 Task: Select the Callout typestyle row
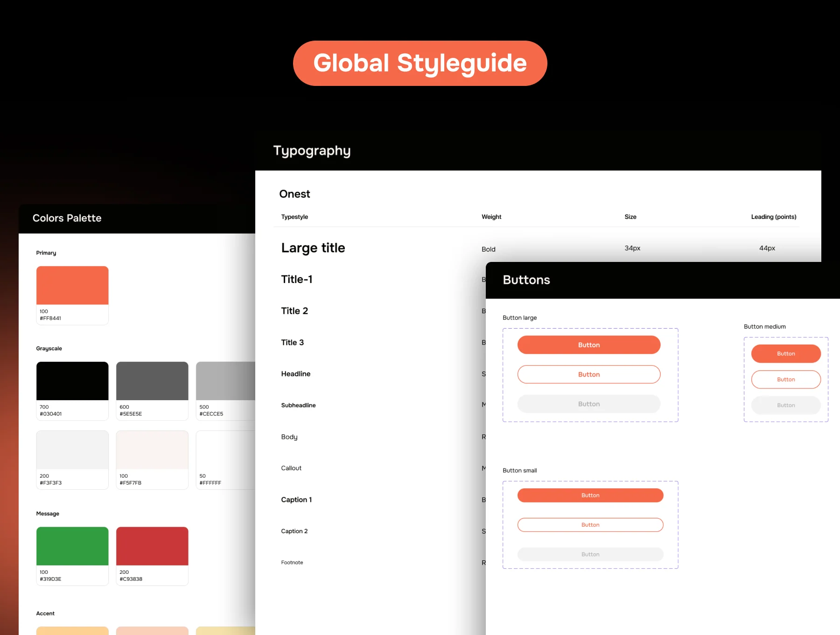pyautogui.click(x=291, y=468)
